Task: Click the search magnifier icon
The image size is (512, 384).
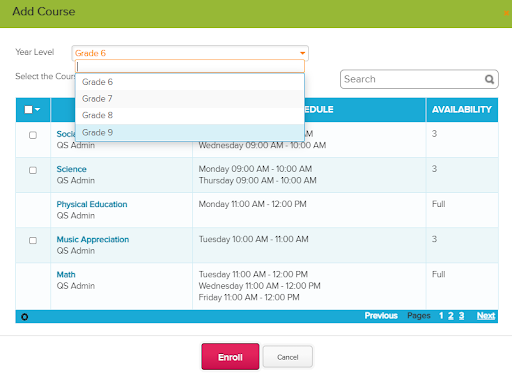Action: tap(489, 79)
